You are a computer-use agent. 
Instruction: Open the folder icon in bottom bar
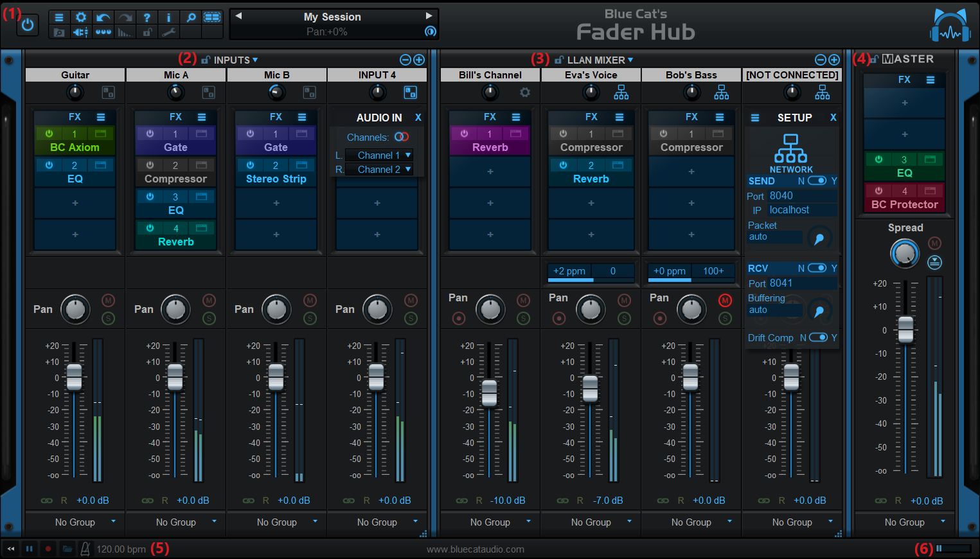tap(67, 549)
